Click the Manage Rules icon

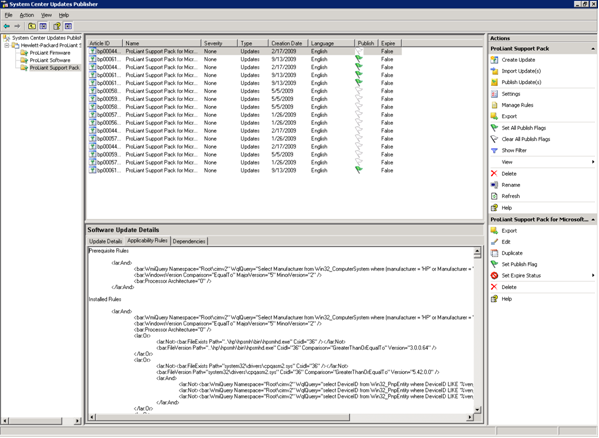click(x=494, y=105)
